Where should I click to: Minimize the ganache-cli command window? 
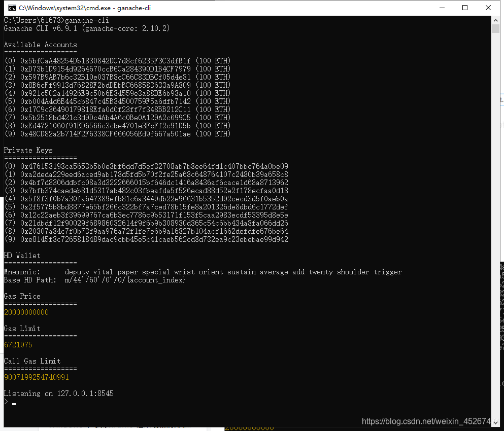(x=442, y=8)
